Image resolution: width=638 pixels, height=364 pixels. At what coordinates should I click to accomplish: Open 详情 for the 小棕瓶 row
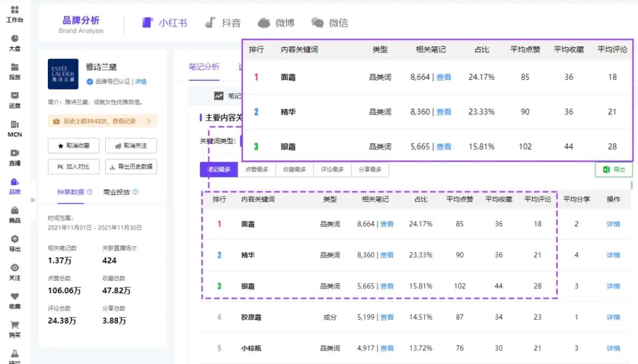[x=613, y=348]
